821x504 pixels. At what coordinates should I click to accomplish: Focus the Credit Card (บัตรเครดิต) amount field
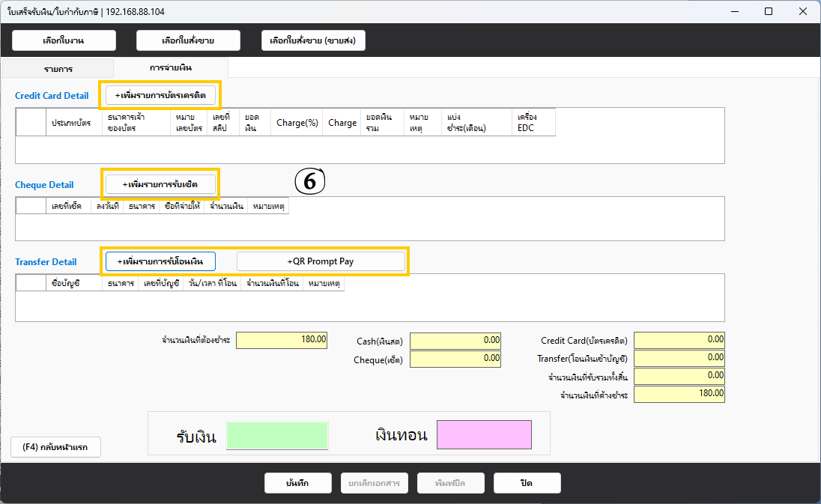coord(679,341)
